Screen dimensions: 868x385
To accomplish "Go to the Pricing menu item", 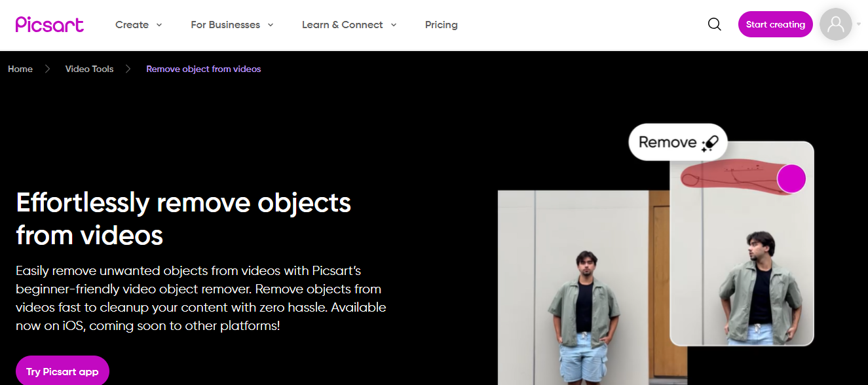I will [x=442, y=25].
